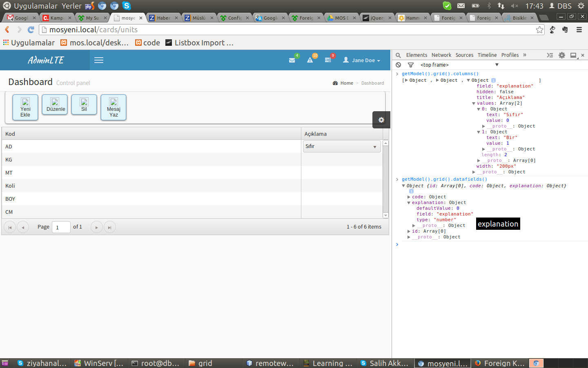Launch Skype from the top panel
Viewport: 588px width, 368px height.
[127, 6]
